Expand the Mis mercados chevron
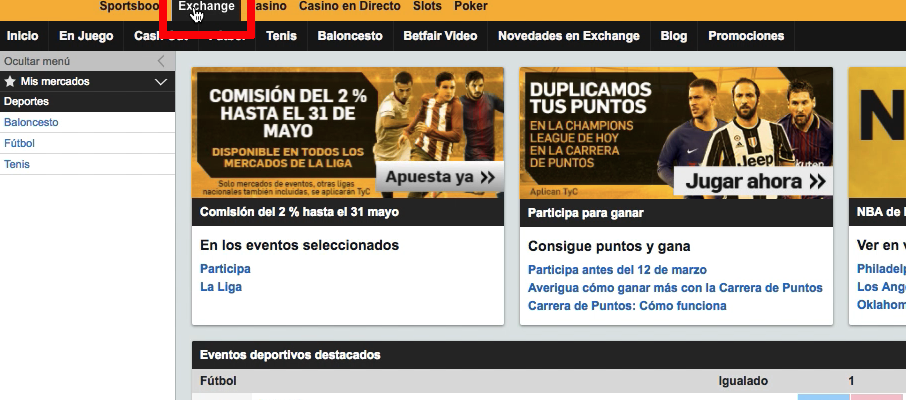Image resolution: width=906 pixels, height=400 pixels. click(161, 82)
